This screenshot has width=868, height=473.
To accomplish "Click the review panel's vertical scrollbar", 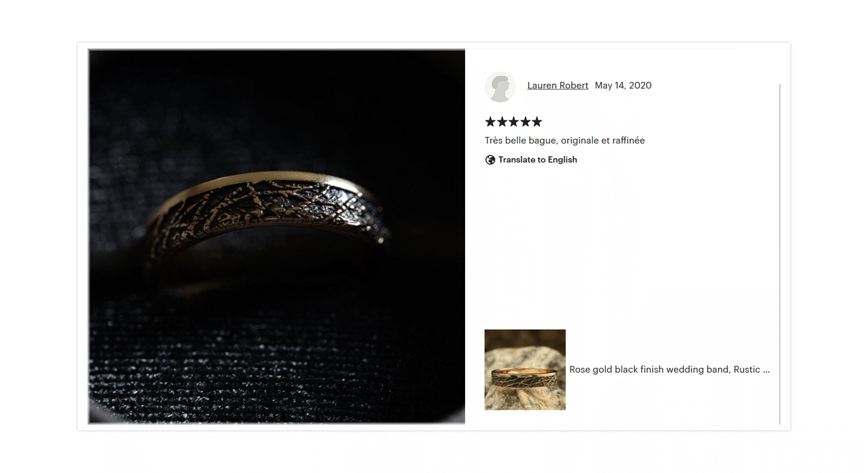I will [x=780, y=254].
